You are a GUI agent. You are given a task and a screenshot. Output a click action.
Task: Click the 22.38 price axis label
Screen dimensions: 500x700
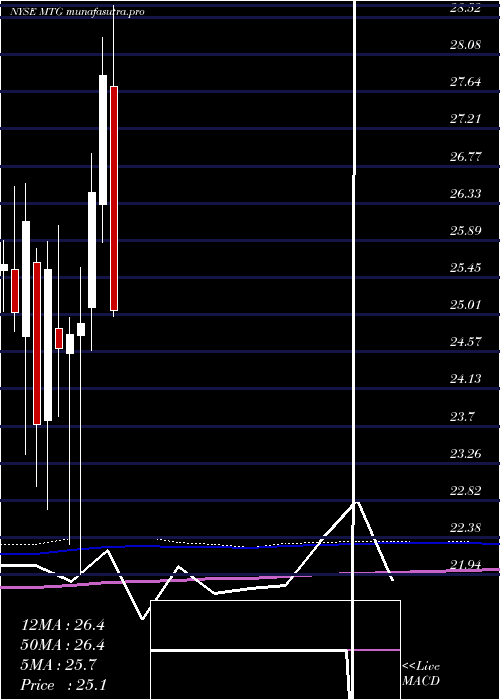pos(465,528)
